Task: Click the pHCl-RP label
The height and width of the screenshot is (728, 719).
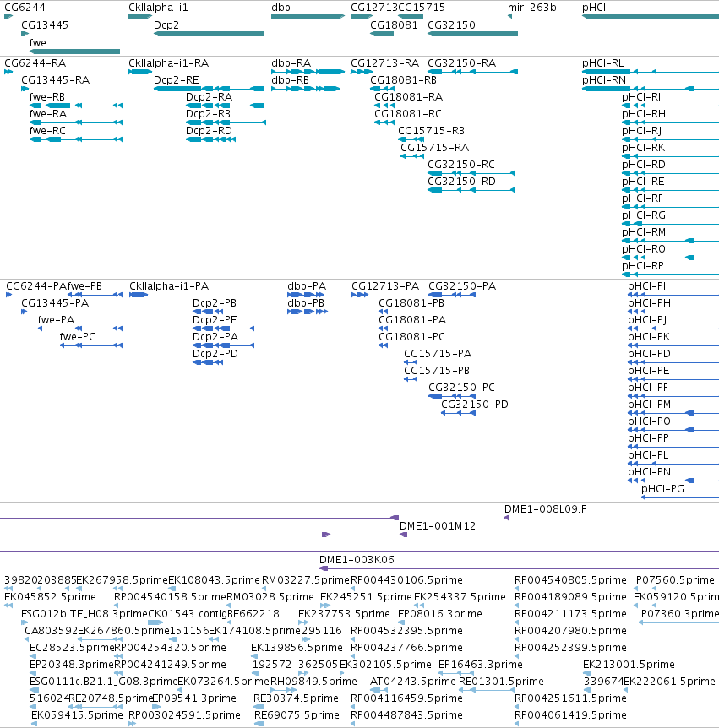Action: (x=643, y=265)
